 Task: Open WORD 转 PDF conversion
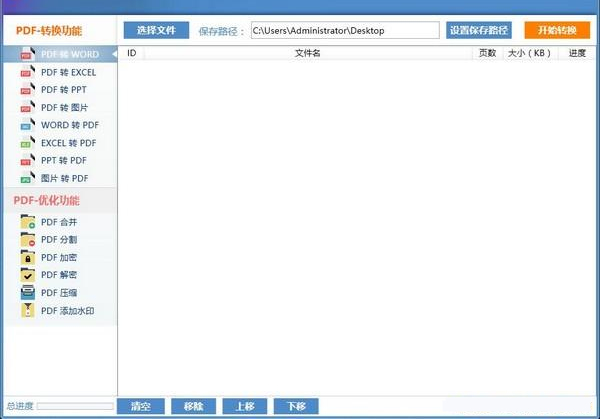click(60, 125)
